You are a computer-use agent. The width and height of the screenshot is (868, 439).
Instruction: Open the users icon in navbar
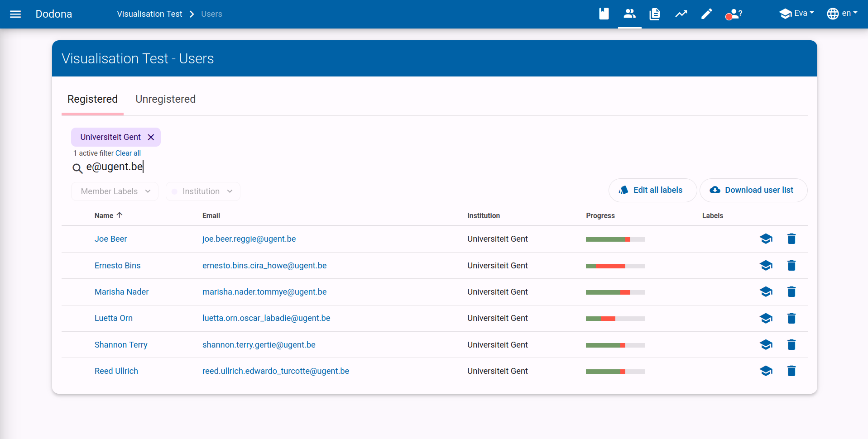click(629, 14)
